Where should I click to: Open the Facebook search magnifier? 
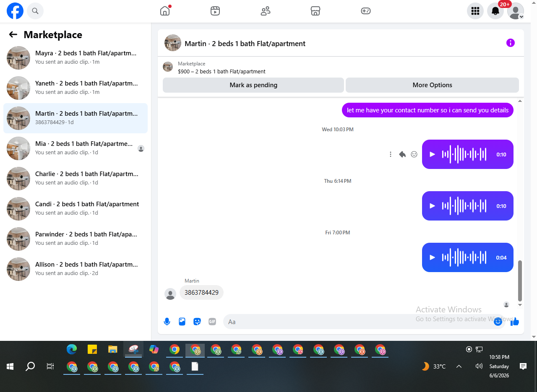click(35, 11)
